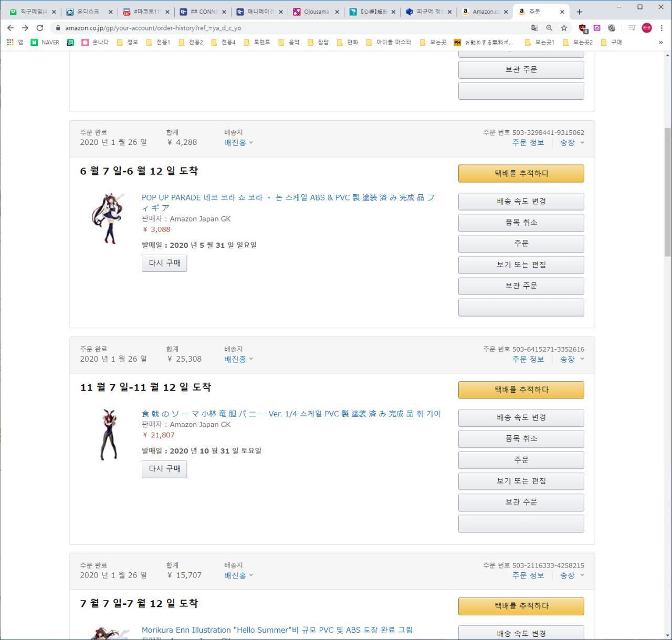Click the media control playlist icon
Viewport: 672px width, 640px height.
pos(632,28)
